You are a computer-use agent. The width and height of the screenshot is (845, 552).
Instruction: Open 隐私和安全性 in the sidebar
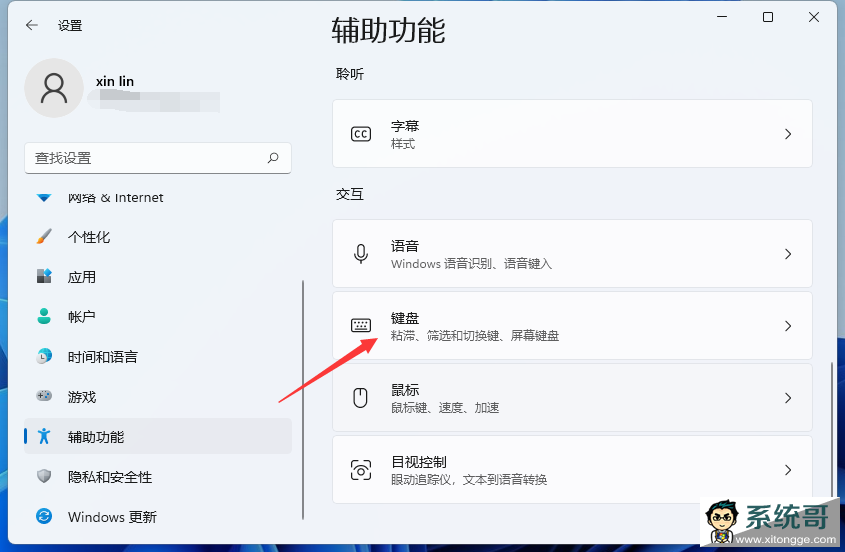pyautogui.click(x=158, y=477)
